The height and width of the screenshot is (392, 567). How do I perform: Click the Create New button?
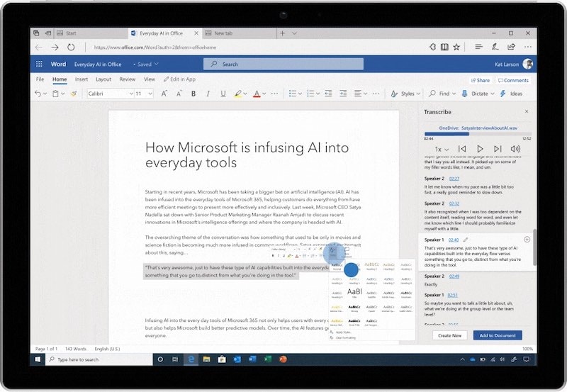(449, 335)
